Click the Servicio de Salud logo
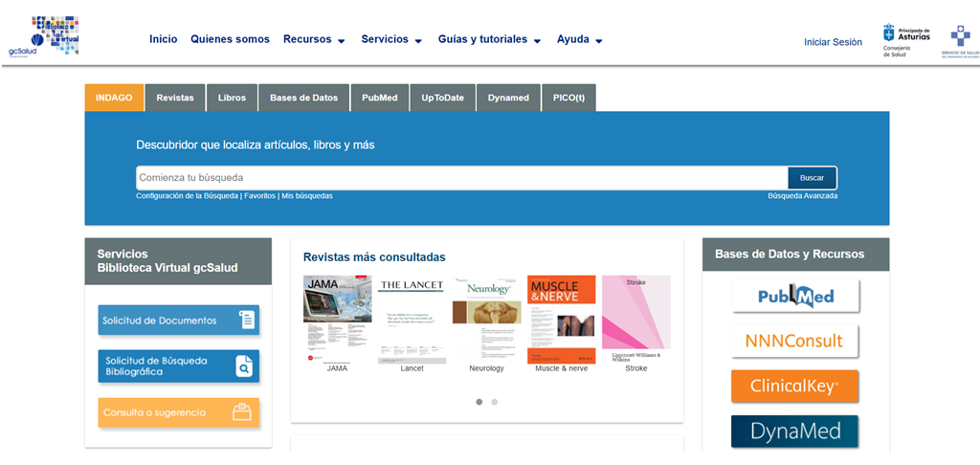The width and height of the screenshot is (980, 465). [961, 41]
